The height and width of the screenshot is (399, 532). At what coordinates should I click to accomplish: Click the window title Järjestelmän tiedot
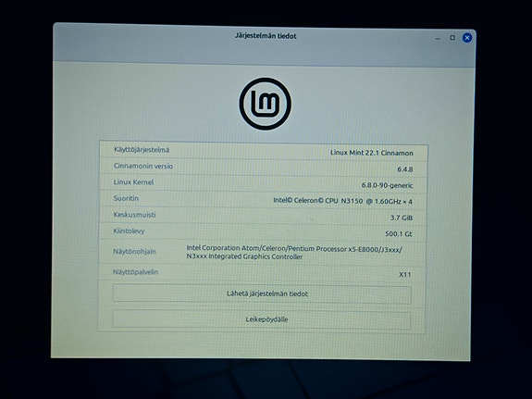[x=266, y=36]
